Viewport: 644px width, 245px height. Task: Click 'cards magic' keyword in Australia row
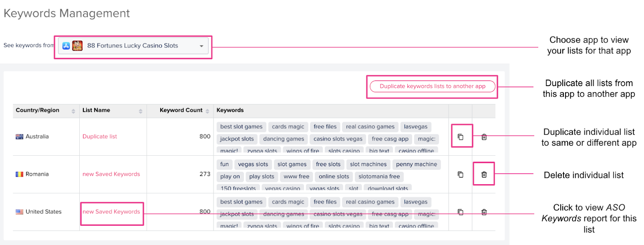pyautogui.click(x=288, y=127)
